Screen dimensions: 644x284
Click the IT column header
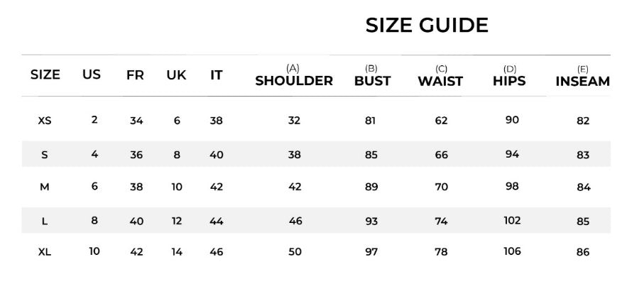click(x=217, y=75)
